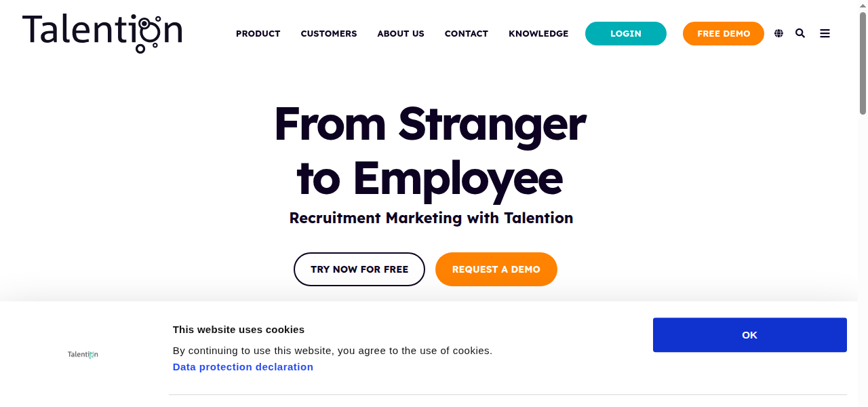
Task: Click the scrollbar up arrow
Action: [x=863, y=5]
